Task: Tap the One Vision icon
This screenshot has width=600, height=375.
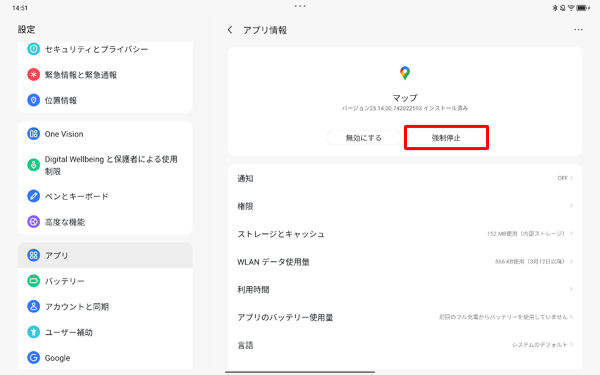Action: pyautogui.click(x=34, y=134)
